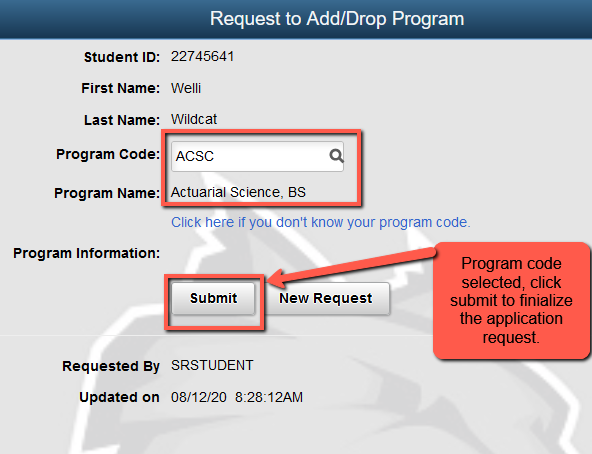Click the Program Code label
This screenshot has width=592, height=454.
tap(108, 154)
